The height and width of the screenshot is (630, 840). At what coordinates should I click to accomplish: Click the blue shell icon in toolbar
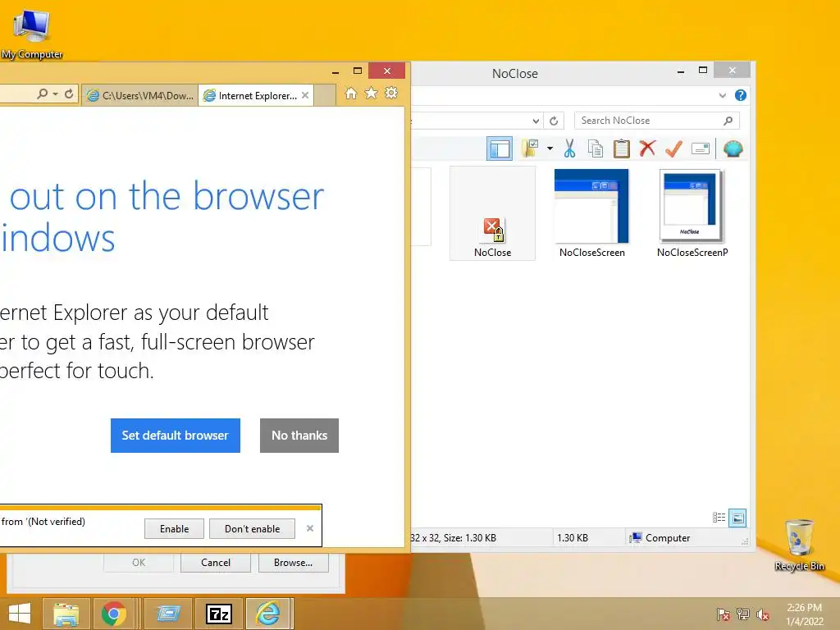point(733,148)
